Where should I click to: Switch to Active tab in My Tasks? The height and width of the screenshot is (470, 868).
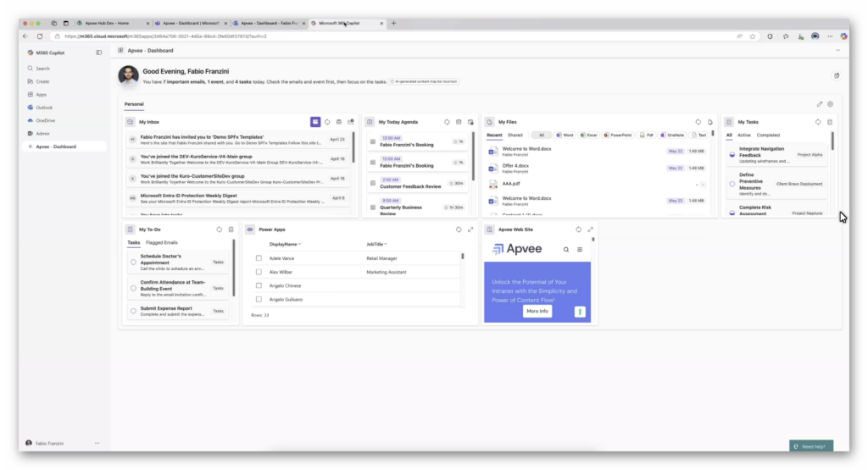(743, 135)
